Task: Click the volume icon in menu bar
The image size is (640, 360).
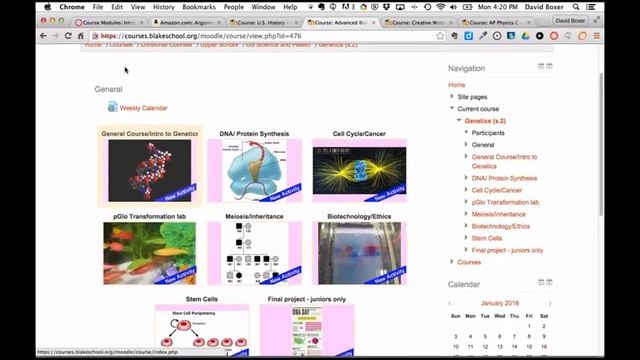Action: pyautogui.click(x=453, y=7)
